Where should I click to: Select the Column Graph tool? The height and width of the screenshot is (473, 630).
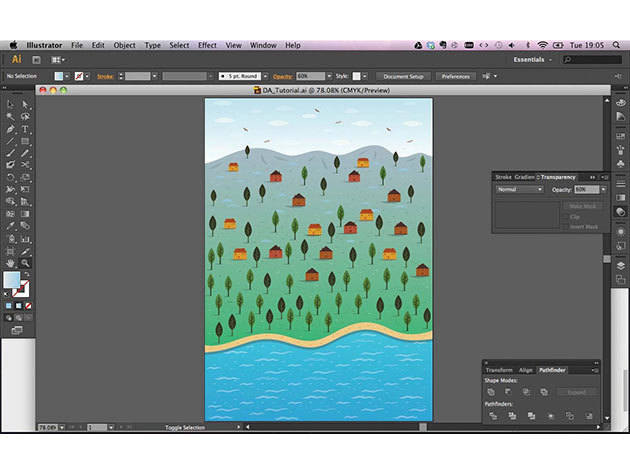(x=25, y=239)
